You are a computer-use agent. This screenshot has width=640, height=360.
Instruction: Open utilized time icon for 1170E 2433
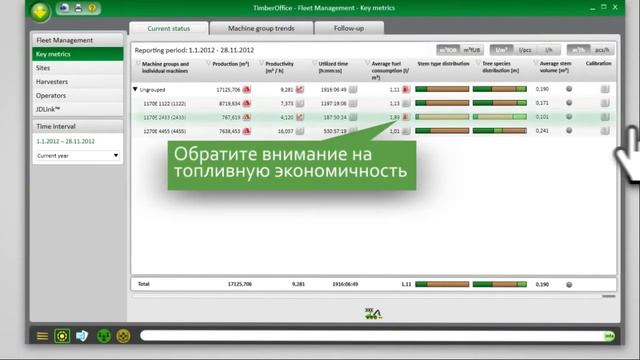pyautogui.click(x=353, y=117)
